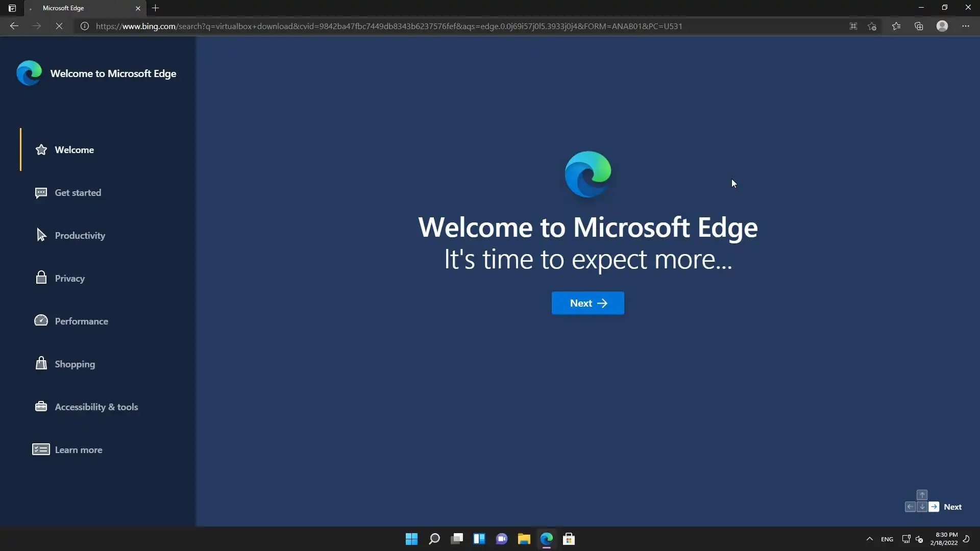Select the Productivity sidebar item
This screenshot has width=980, height=551.
(x=80, y=236)
